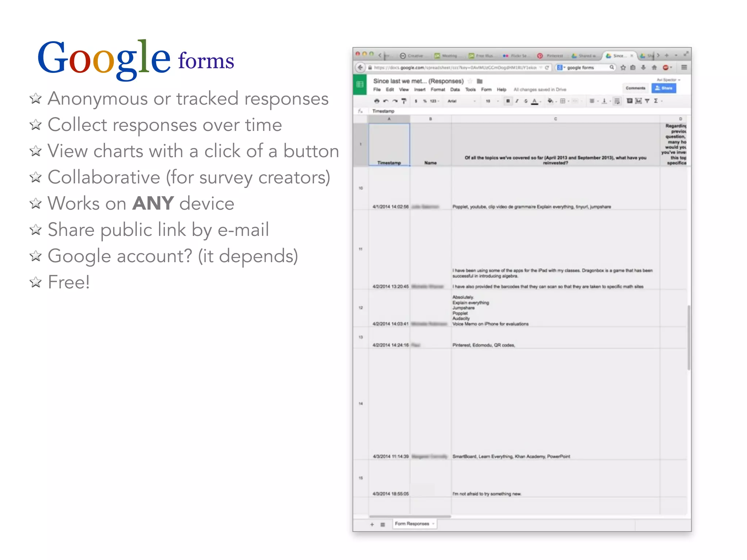The height and width of the screenshot is (560, 747).
Task: Open a new browser tab with plus
Action: [667, 55]
